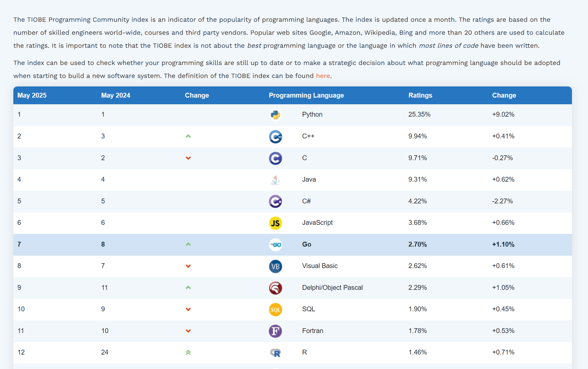Click the R language logo
Viewport: 588px width, 369px height.
tap(275, 353)
